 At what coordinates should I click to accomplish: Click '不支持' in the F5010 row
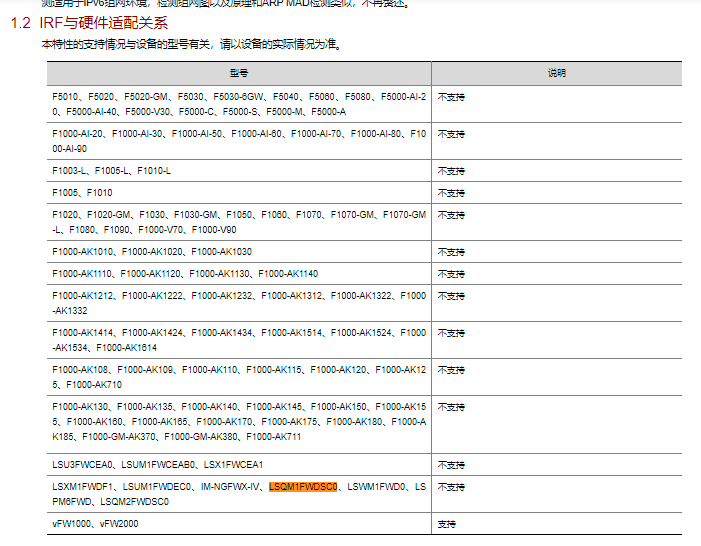click(x=451, y=97)
